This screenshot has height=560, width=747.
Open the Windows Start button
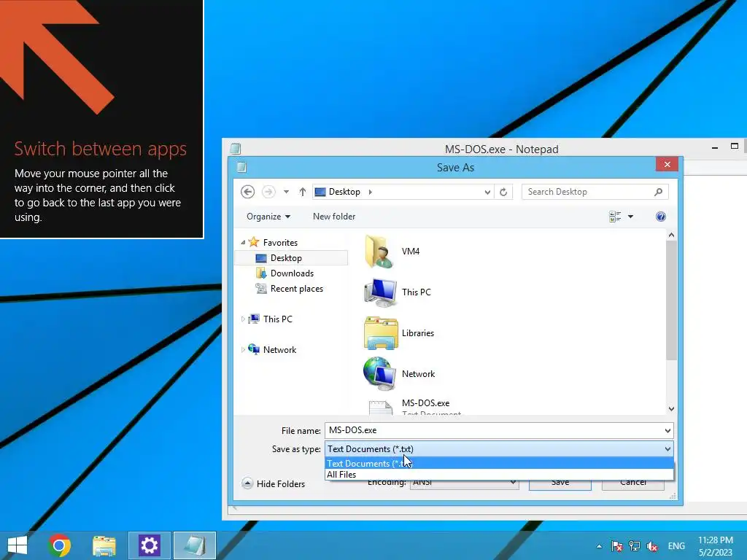tap(18, 545)
